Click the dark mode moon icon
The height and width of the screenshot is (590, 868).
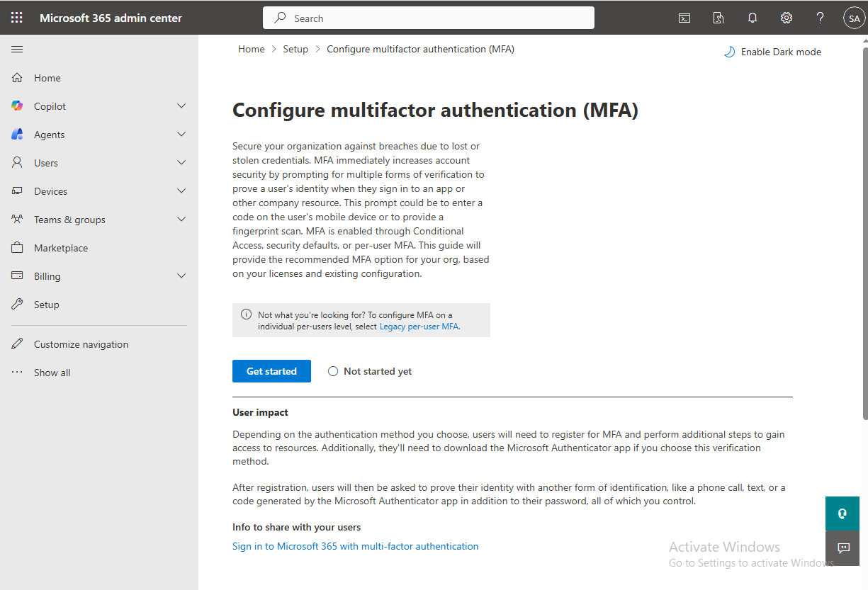pyautogui.click(x=729, y=52)
